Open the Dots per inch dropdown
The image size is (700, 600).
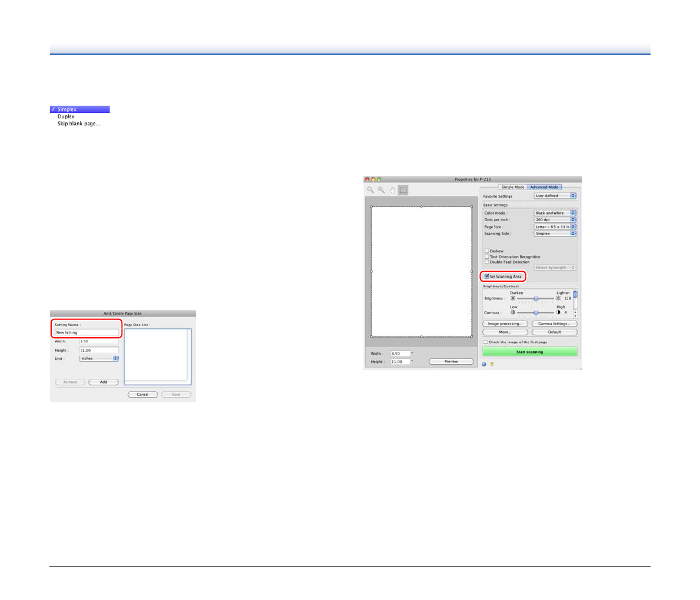click(x=555, y=220)
